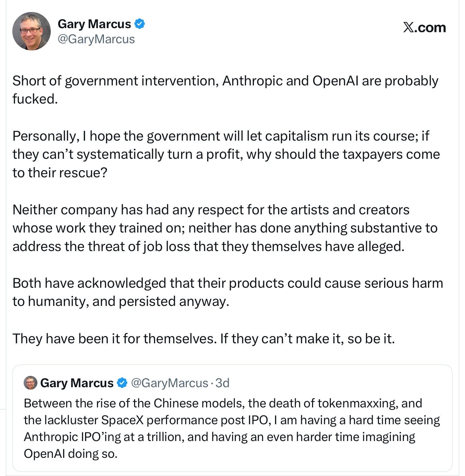
Task: Click the verified badge in quoted tweet
Action: coord(122,383)
